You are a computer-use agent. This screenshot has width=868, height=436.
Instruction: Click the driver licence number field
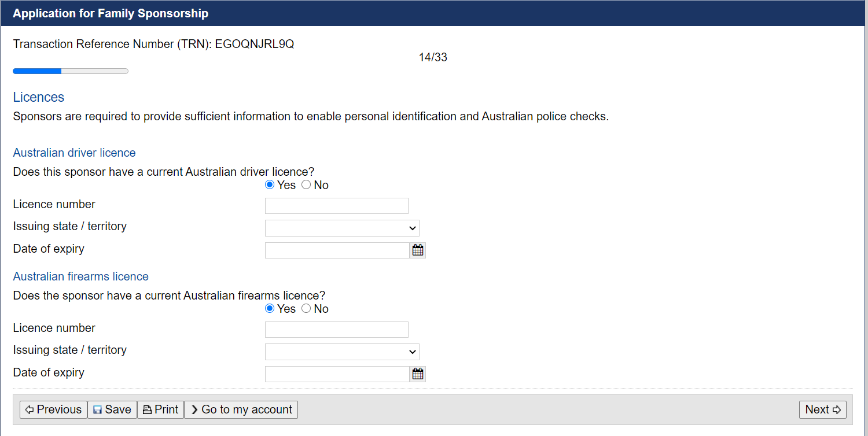point(337,206)
